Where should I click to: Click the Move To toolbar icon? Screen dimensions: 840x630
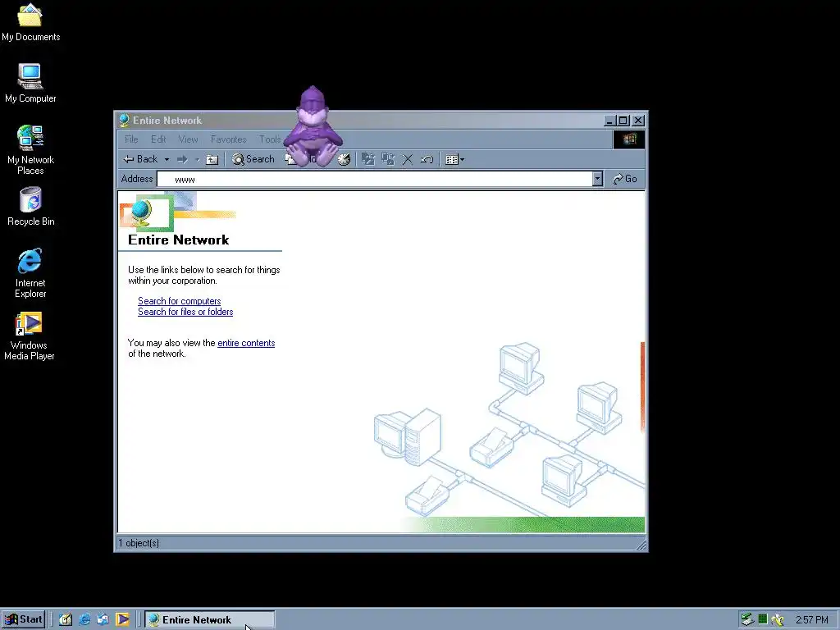[368, 159]
